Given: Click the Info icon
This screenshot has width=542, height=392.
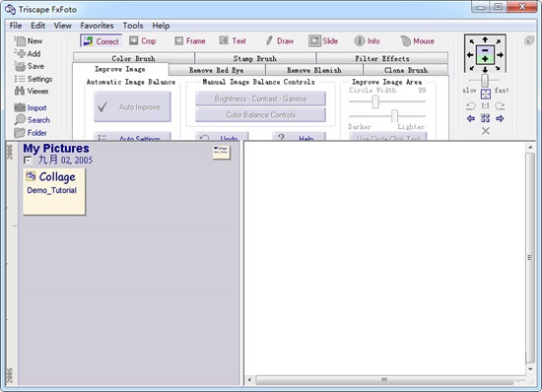Looking at the screenshot, I should click(x=360, y=41).
